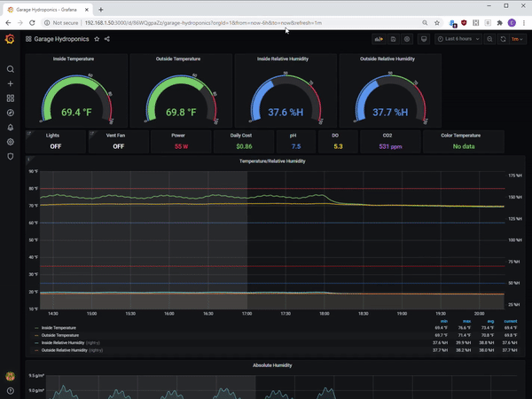
Task: Click the 69.4 °F inside temperature gauge
Action: [x=76, y=113]
